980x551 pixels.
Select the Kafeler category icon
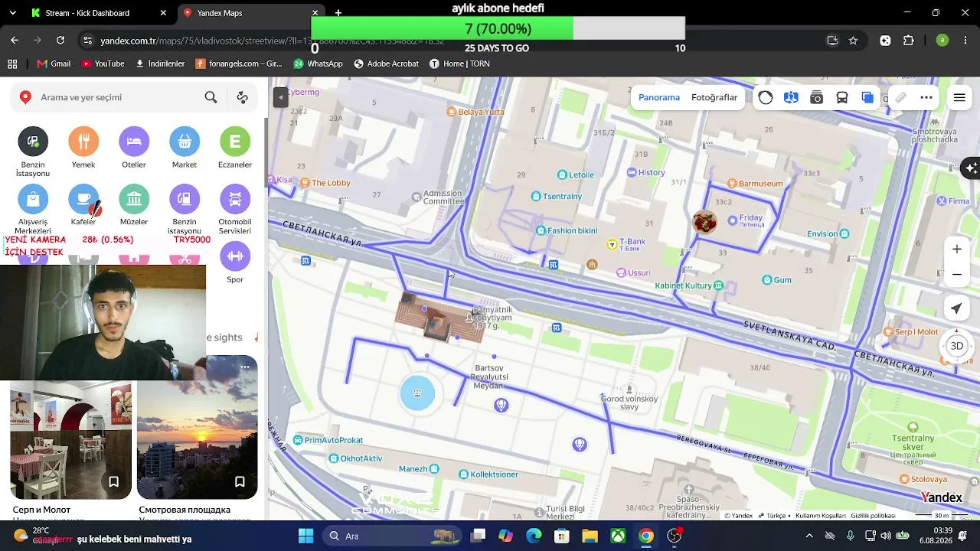click(x=83, y=200)
